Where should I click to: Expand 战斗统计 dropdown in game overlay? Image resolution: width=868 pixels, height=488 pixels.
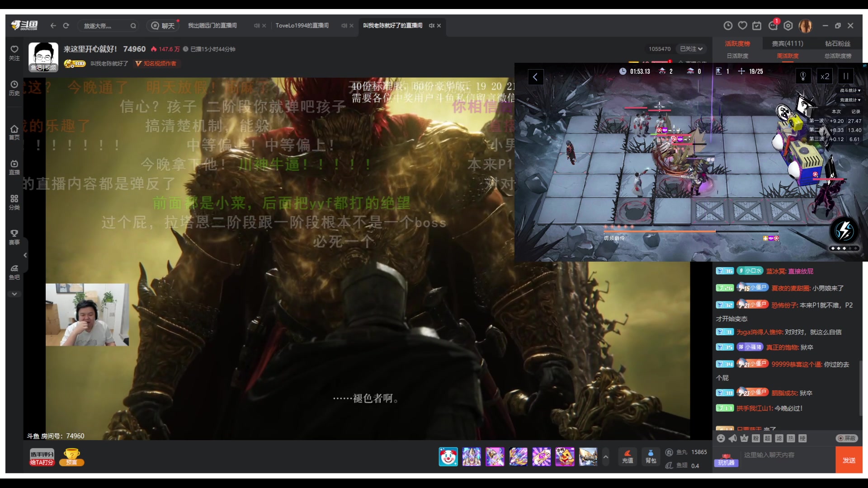coord(850,90)
